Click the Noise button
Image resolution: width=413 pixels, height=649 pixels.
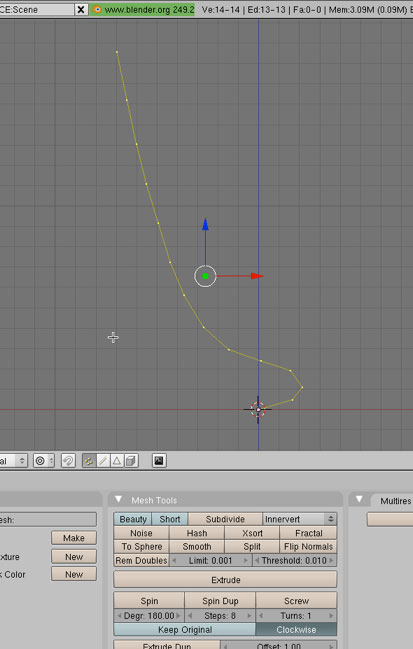[141, 533]
